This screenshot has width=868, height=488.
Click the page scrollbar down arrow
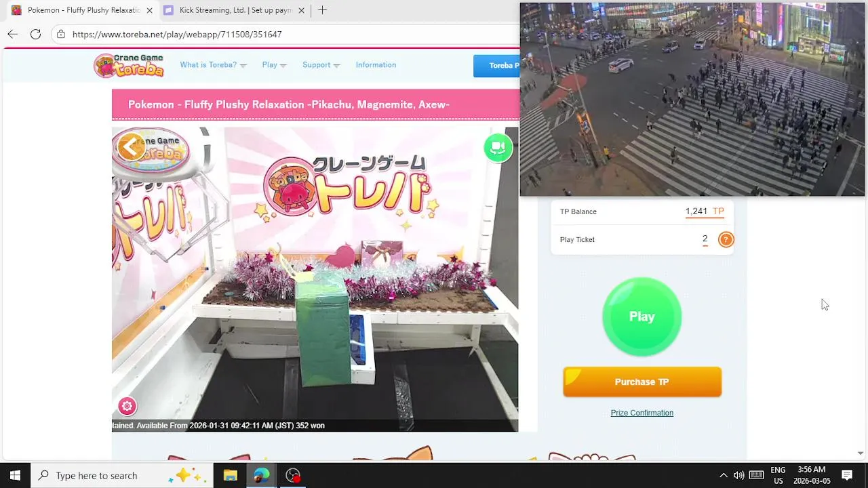click(861, 453)
